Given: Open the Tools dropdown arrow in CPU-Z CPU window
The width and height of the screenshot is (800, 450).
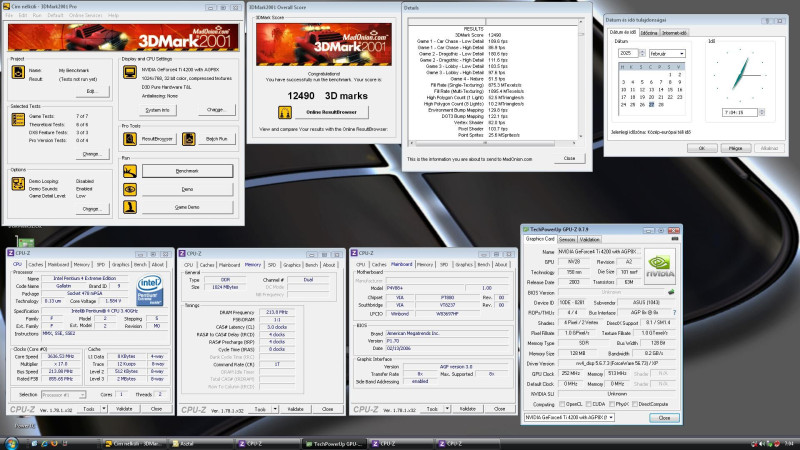Looking at the screenshot, I should pyautogui.click(x=104, y=409).
